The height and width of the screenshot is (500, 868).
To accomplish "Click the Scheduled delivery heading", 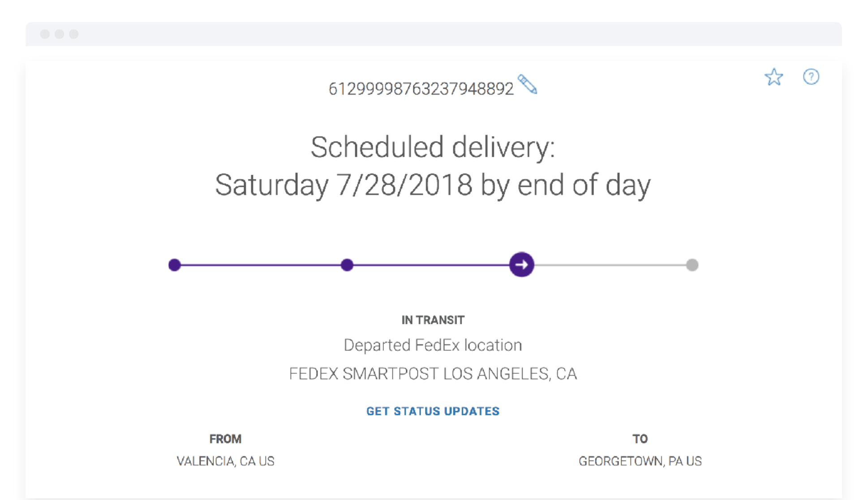I will tap(433, 147).
